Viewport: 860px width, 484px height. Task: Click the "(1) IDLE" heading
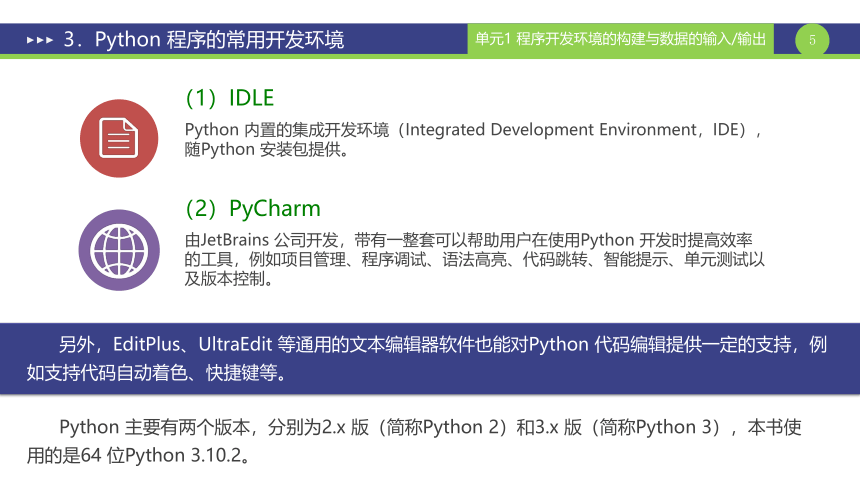[x=230, y=98]
